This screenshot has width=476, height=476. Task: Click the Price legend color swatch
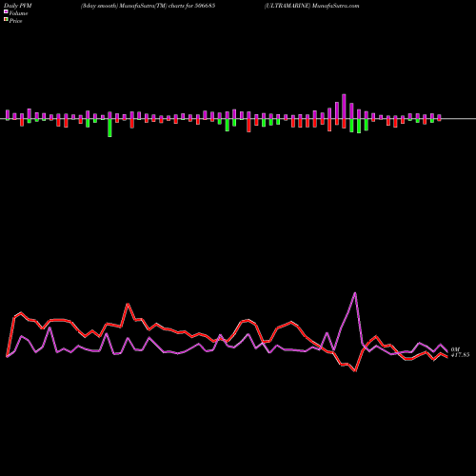(x=6, y=20)
